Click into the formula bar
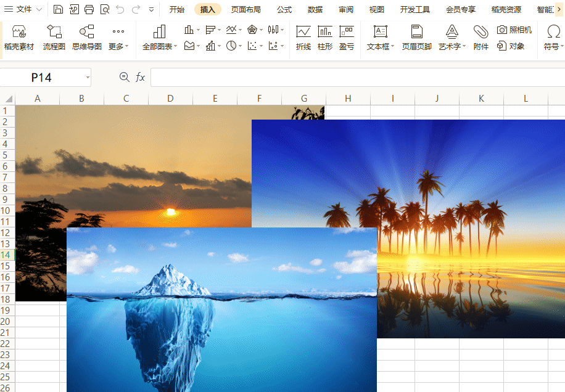 pos(358,78)
